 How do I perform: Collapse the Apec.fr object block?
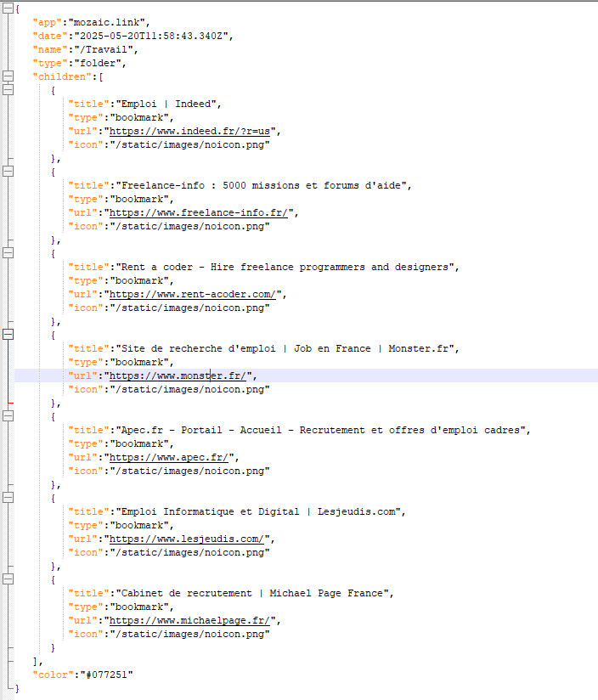[8, 416]
